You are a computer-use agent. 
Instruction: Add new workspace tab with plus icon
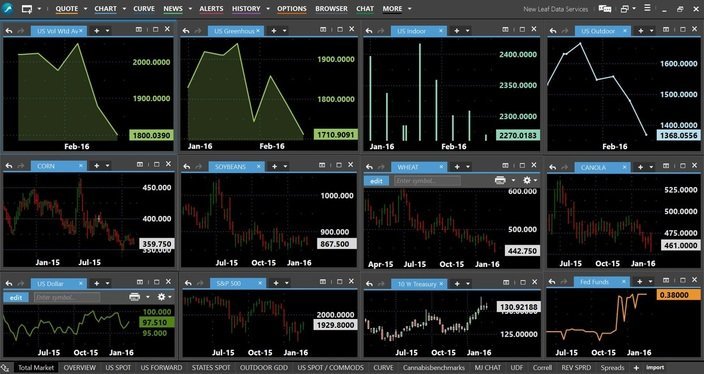click(636, 368)
